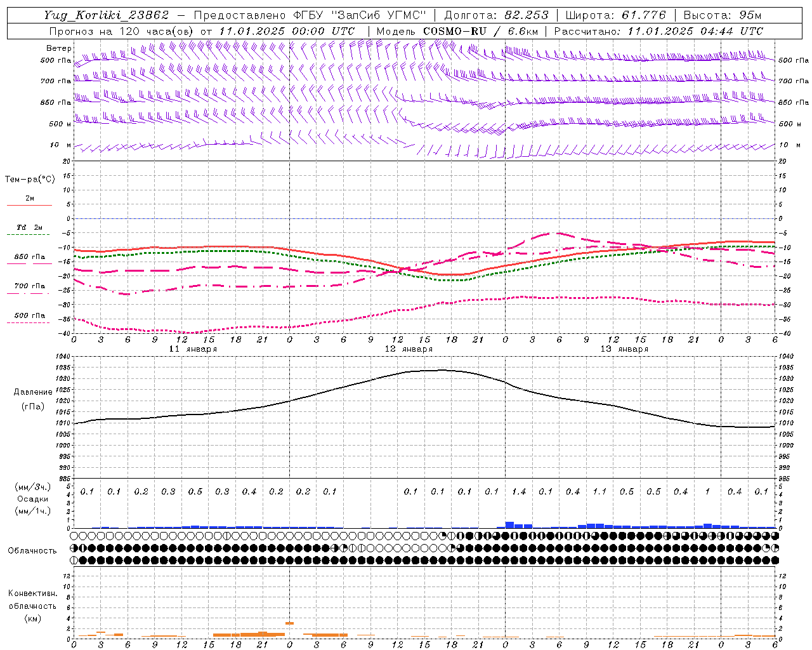Screen dimensions: 812x650
Task: Click the Давление panel label
Action: point(33,392)
